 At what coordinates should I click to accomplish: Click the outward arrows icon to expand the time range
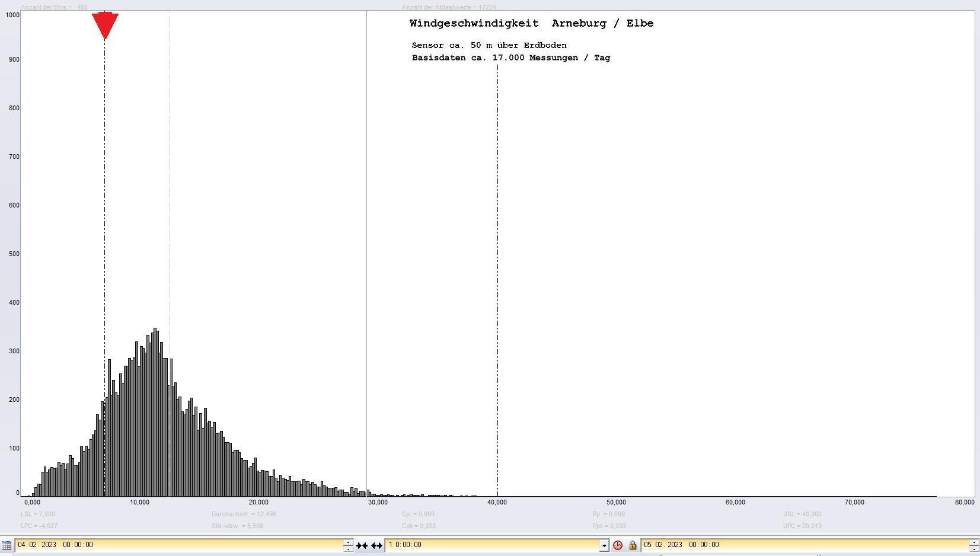[x=376, y=545]
